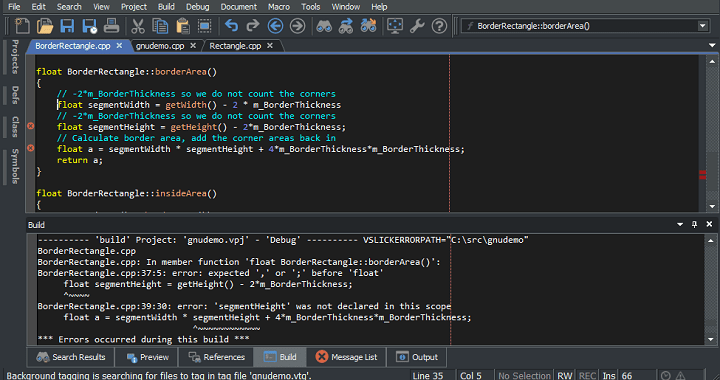
Task: Open the file tabs list dropdown arrow
Action: tap(712, 45)
